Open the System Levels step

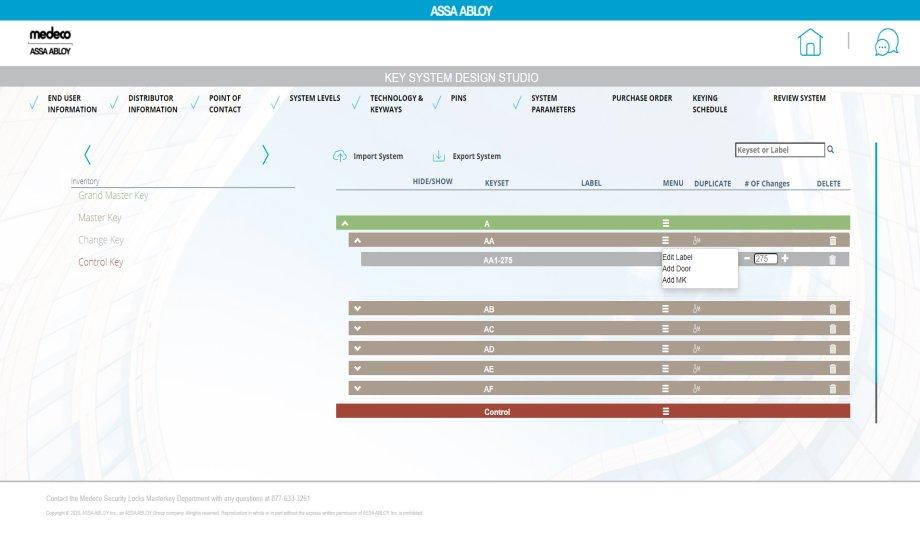314,98
